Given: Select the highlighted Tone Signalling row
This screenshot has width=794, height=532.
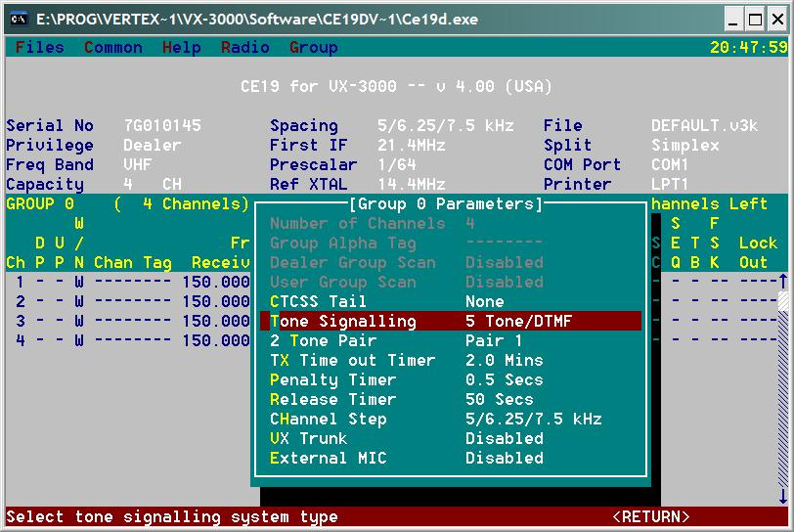Looking at the screenshot, I should [451, 321].
